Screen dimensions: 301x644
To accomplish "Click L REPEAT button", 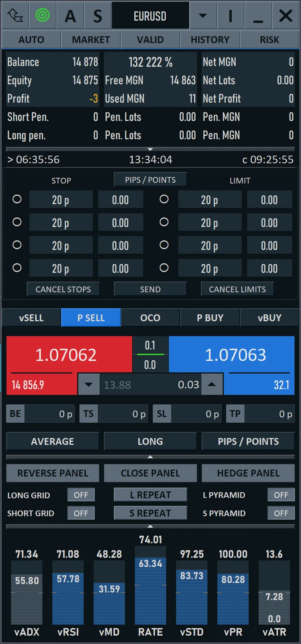I will pos(150,495).
